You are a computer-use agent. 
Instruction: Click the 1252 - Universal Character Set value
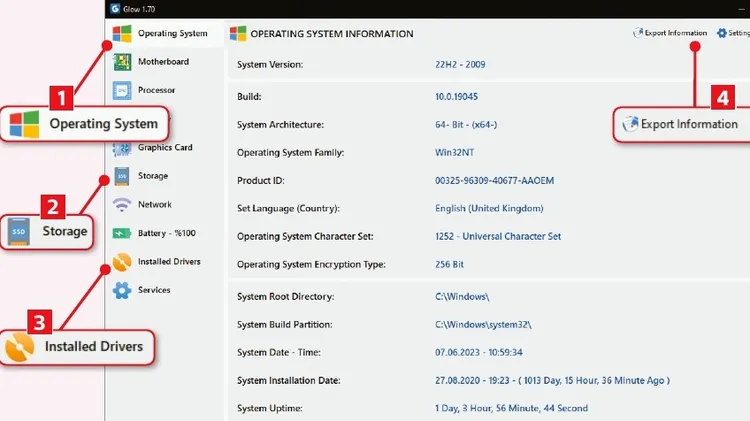498,236
